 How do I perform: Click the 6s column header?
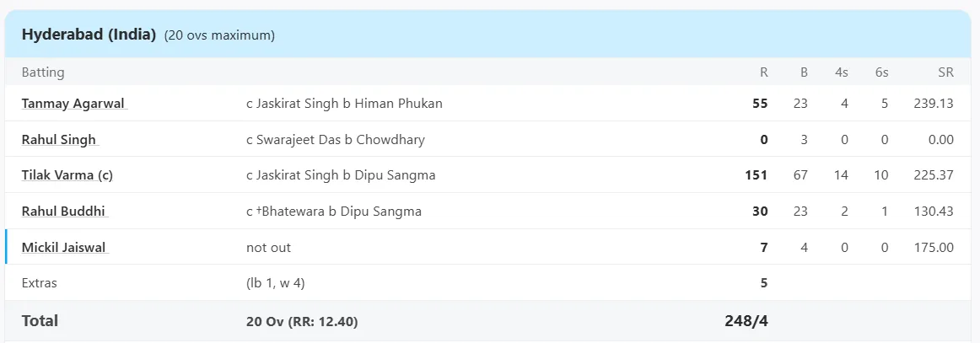pyautogui.click(x=881, y=72)
